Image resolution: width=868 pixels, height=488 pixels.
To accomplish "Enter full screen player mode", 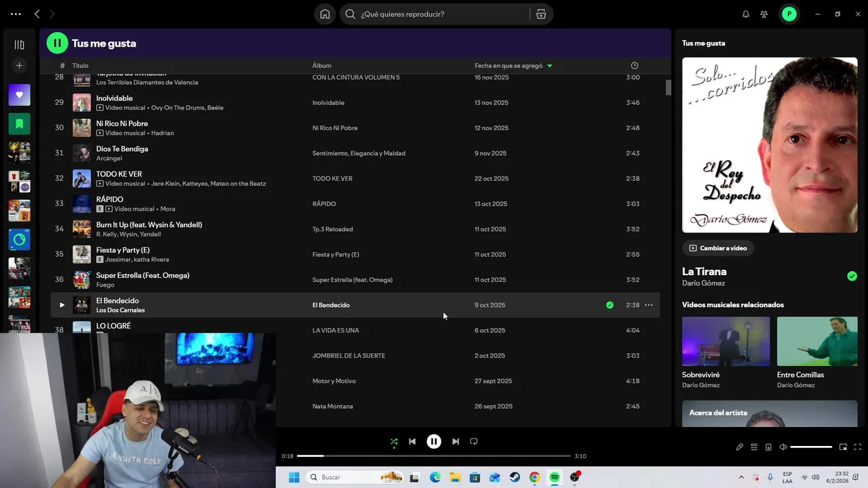I will click(x=858, y=447).
